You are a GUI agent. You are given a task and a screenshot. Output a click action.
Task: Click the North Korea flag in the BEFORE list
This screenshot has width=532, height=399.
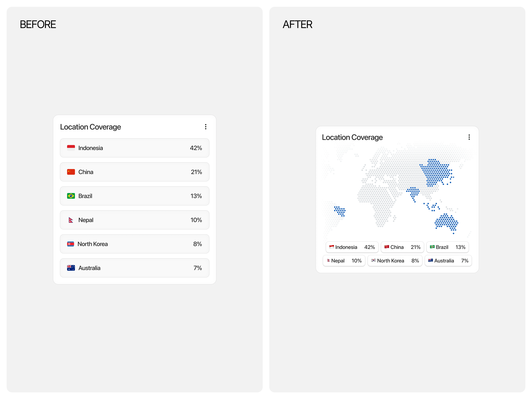click(70, 244)
